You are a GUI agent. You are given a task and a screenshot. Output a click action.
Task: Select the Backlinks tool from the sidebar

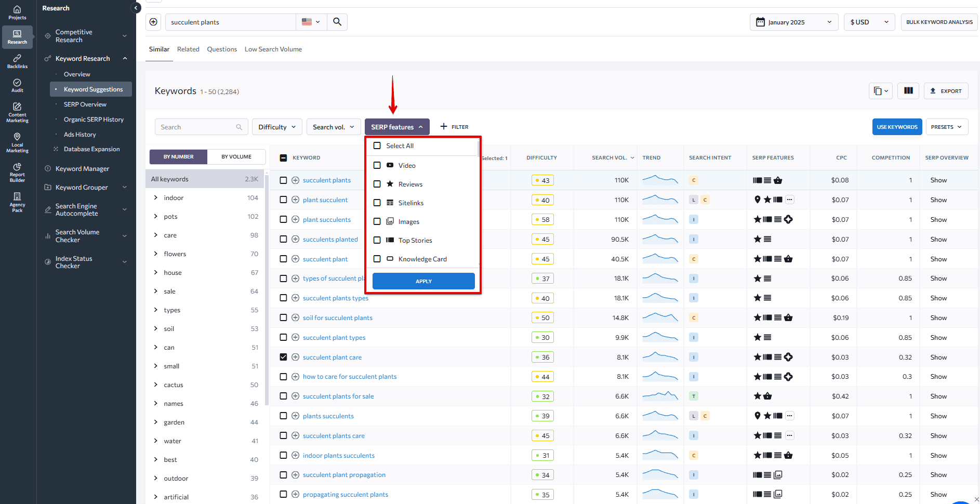point(17,61)
